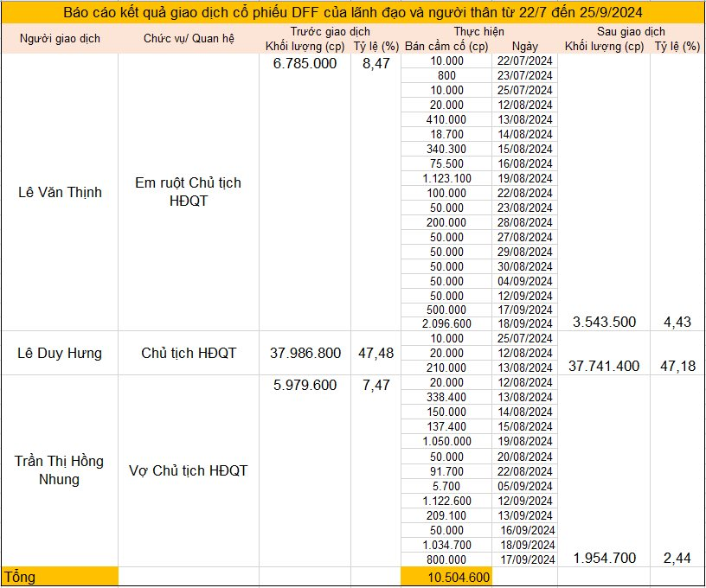The width and height of the screenshot is (706, 588).
Task: Select the cell with name Lê Văn Thịnh
Action: [60, 192]
